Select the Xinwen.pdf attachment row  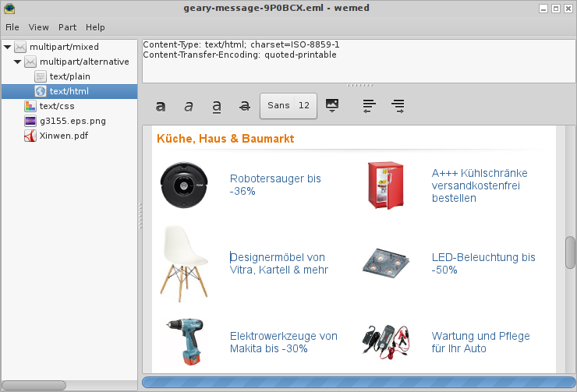click(69, 136)
